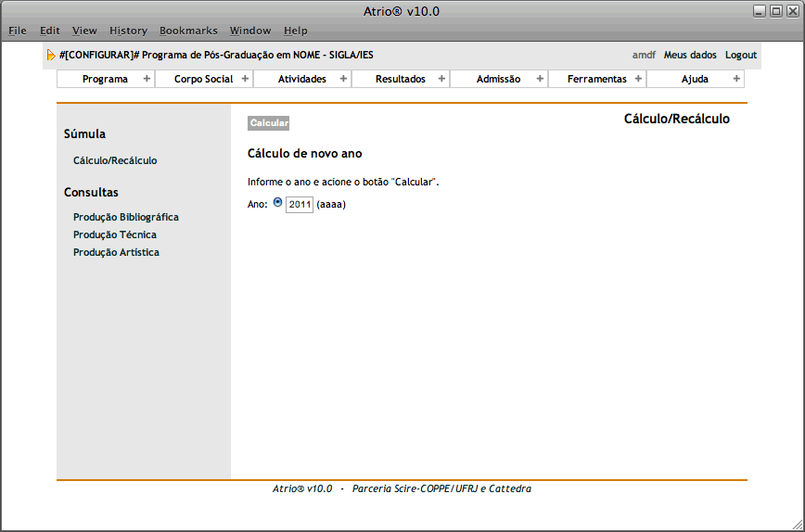The image size is (805, 532).
Task: Expand the Programa menu plus icon
Action: [147, 79]
